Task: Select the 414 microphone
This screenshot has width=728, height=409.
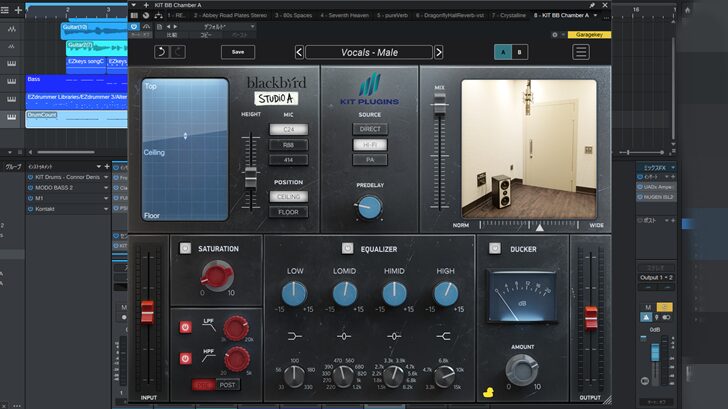Action: 288,160
